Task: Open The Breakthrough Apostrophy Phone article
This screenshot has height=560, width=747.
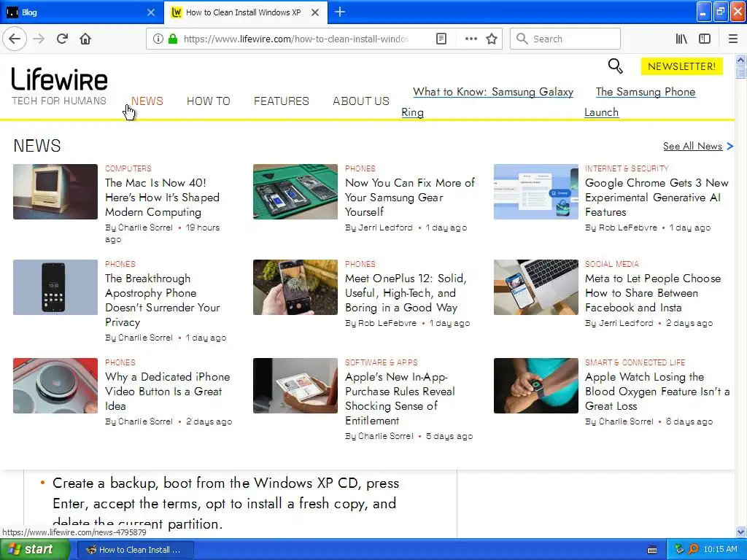Action: (163, 300)
